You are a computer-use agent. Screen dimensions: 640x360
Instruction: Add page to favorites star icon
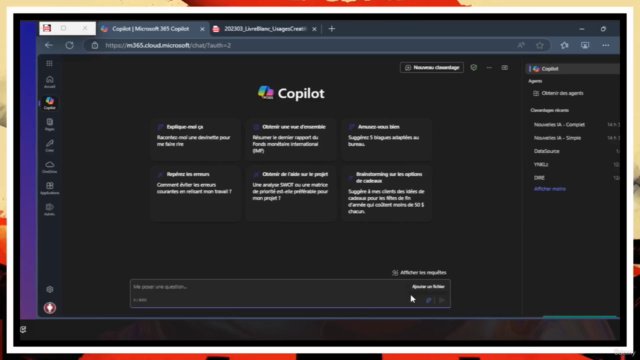click(540, 45)
